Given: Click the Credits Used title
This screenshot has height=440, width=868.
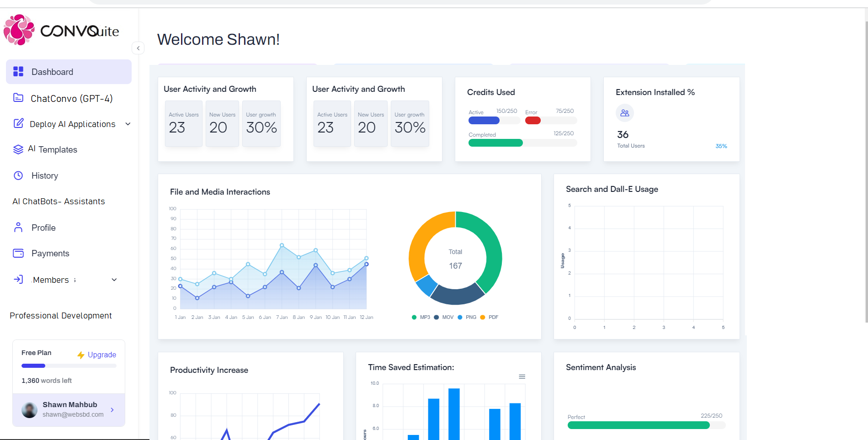Looking at the screenshot, I should [x=491, y=92].
